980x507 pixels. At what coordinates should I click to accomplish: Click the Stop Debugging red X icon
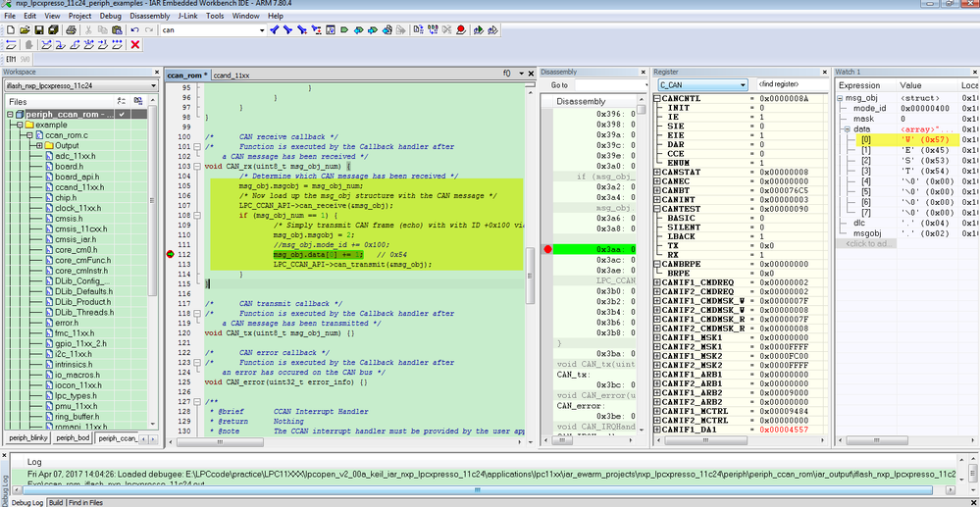[x=134, y=45]
